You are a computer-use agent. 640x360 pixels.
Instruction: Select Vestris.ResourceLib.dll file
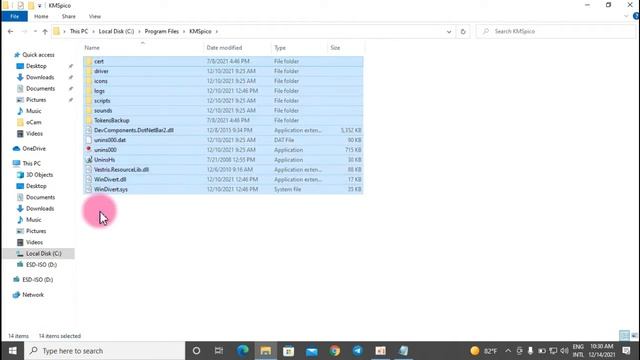click(x=223, y=169)
